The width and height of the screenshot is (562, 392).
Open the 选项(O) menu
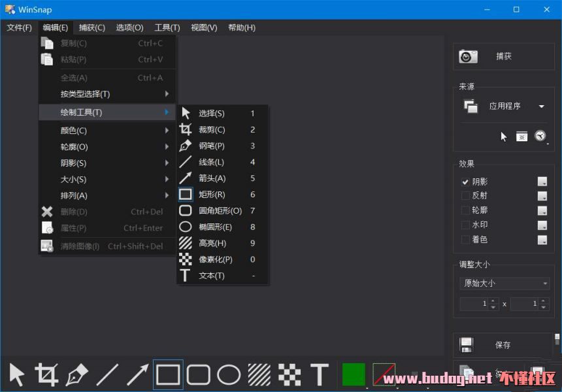coord(130,27)
